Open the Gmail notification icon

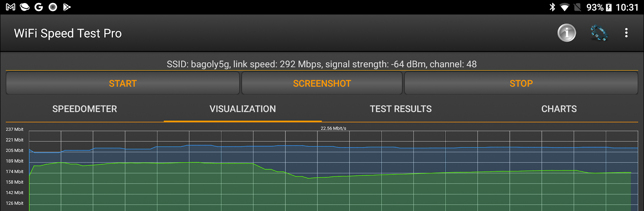[11, 7]
